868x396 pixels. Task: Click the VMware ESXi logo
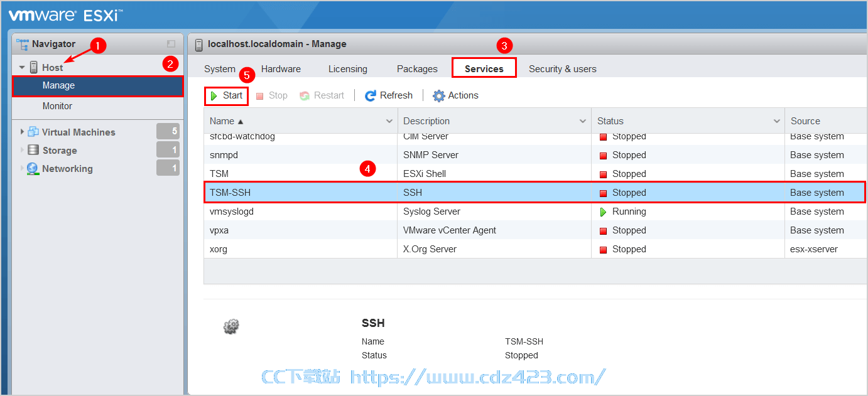[x=65, y=15]
